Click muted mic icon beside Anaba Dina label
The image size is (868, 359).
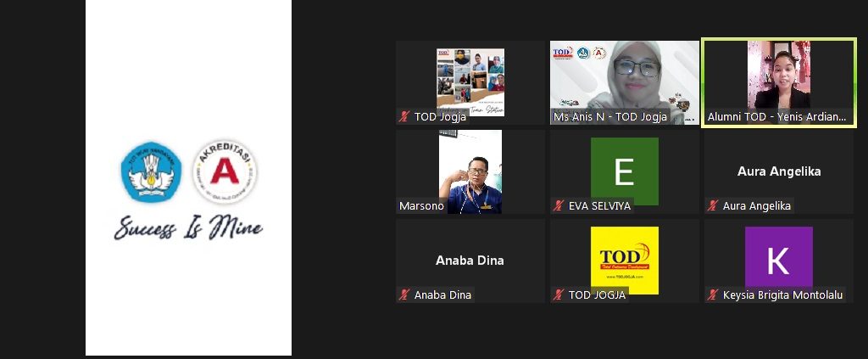point(404,294)
